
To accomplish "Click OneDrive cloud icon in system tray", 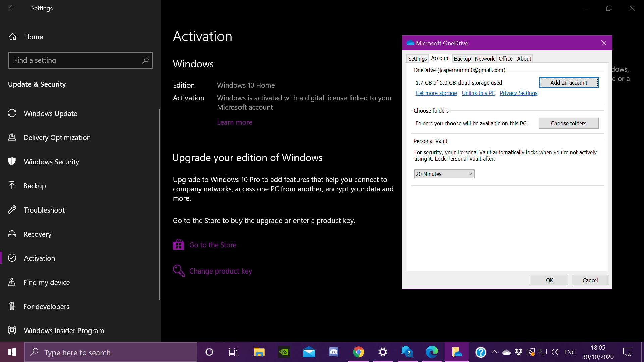I will 506,352.
